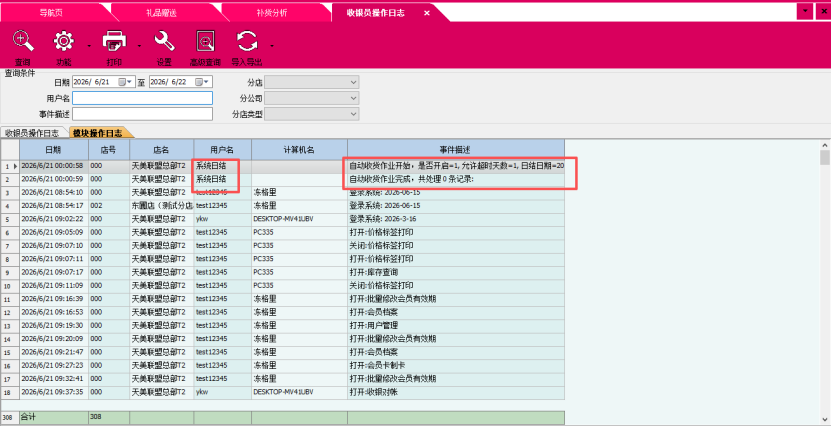Select date cell 2026/6/21 09:32:41
Image resolution: width=831 pixels, height=426 pixels.
(x=54, y=378)
